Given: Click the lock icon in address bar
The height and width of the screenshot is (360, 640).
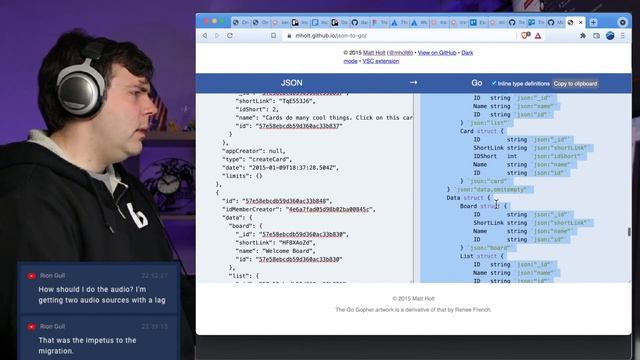Looking at the screenshot, I should pos(289,36).
